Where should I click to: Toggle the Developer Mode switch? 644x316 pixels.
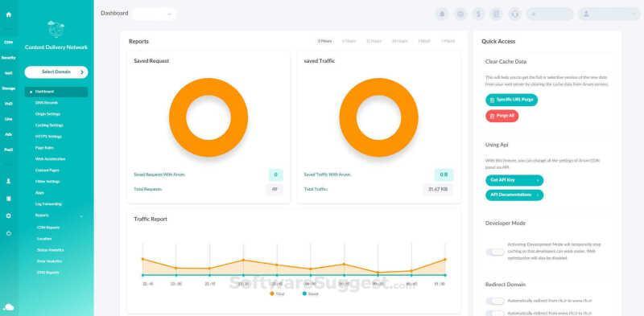click(495, 252)
